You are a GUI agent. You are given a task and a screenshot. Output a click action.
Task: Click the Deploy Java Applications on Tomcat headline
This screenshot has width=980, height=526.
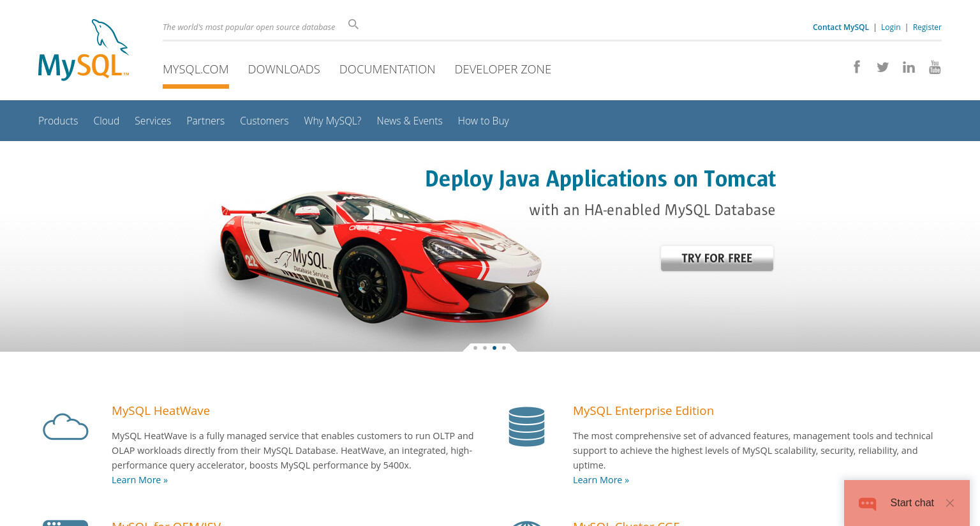pos(600,179)
